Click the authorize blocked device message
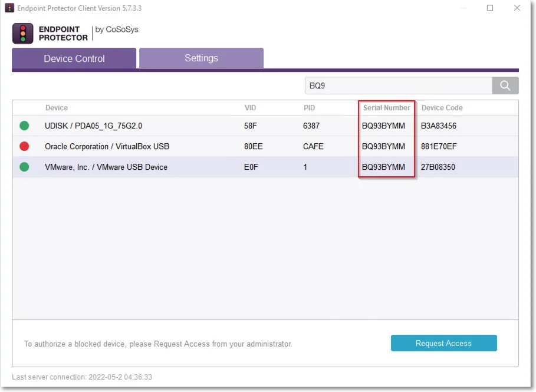This screenshot has height=392, width=536. [158, 344]
